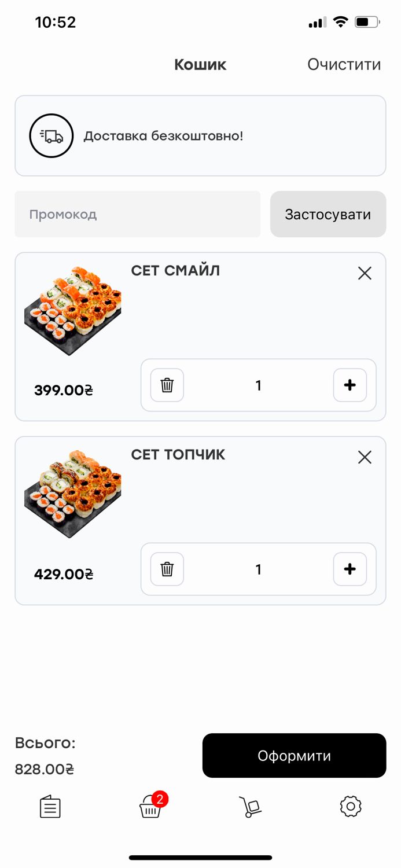Viewport: 401px width, 868px height.
Task: Open the menu list in bottom navigation
Action: [50, 806]
